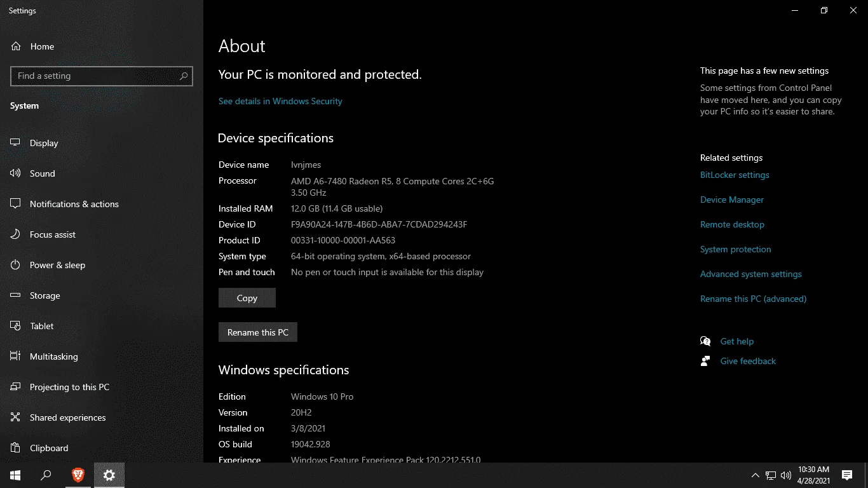Click the Windows 10 Pro edition text

tap(322, 396)
